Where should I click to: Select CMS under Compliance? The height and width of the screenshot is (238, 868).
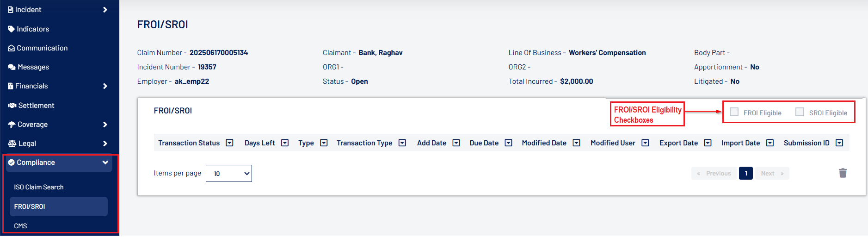pos(21,226)
